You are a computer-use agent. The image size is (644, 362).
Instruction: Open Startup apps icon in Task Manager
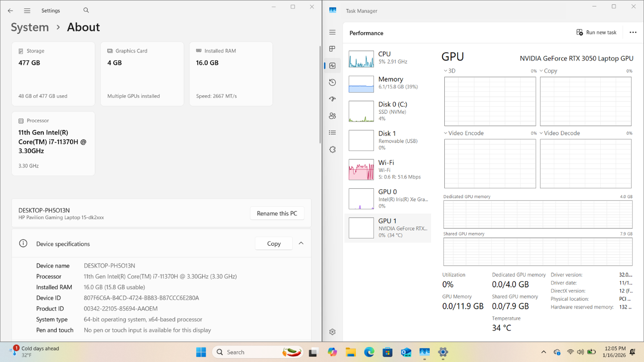click(332, 99)
